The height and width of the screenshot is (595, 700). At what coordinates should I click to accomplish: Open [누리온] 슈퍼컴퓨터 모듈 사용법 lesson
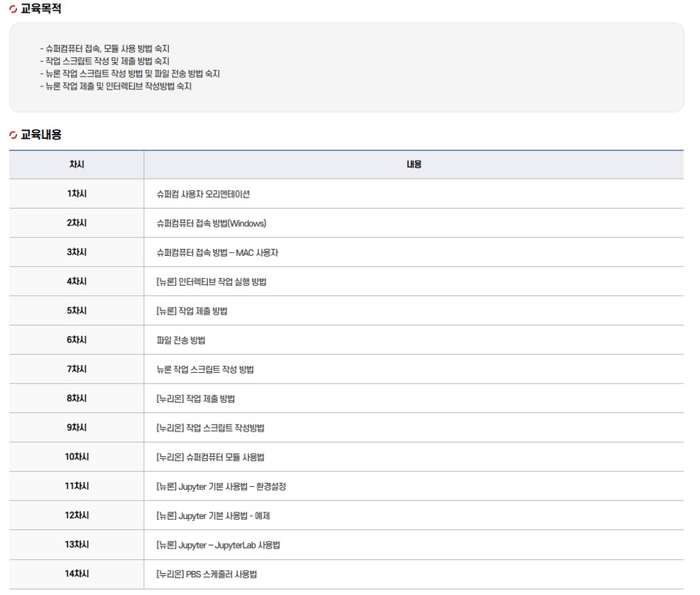pos(211,458)
